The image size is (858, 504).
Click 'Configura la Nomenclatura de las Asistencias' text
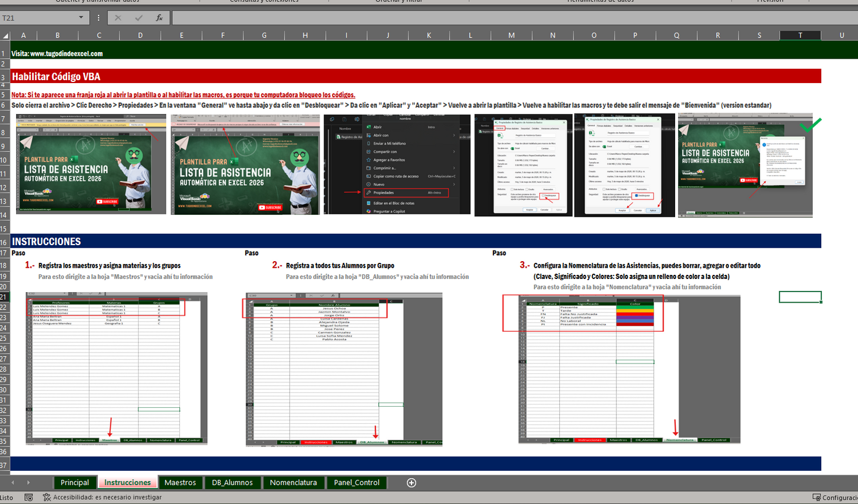(x=647, y=266)
